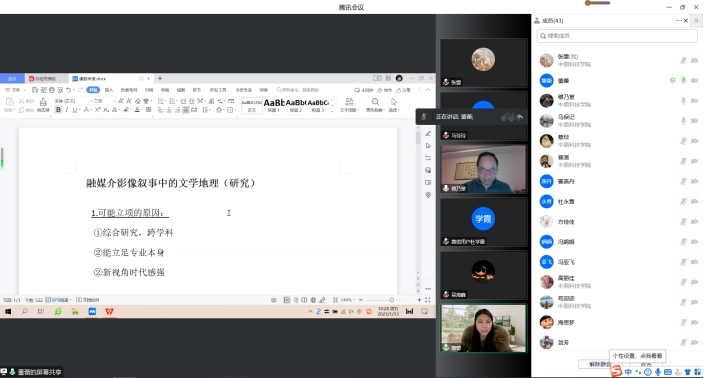Select the 插入 ribbon tab in WPS

[x=109, y=90]
